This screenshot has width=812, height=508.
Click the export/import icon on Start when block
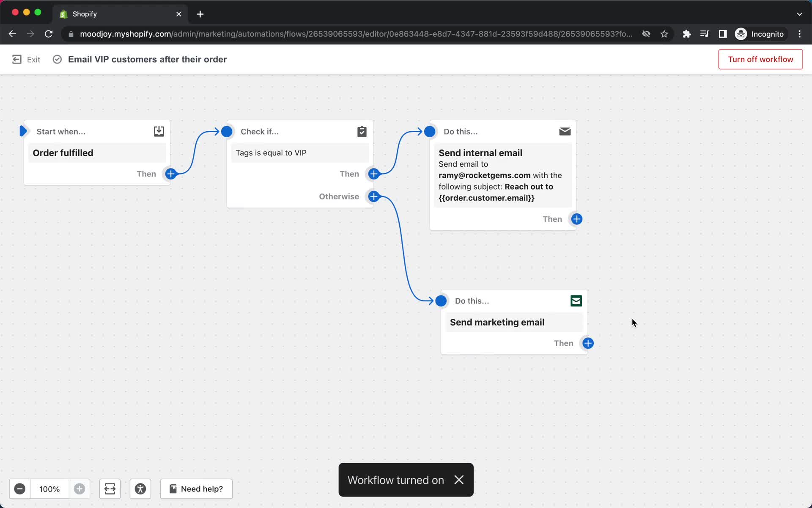click(159, 131)
